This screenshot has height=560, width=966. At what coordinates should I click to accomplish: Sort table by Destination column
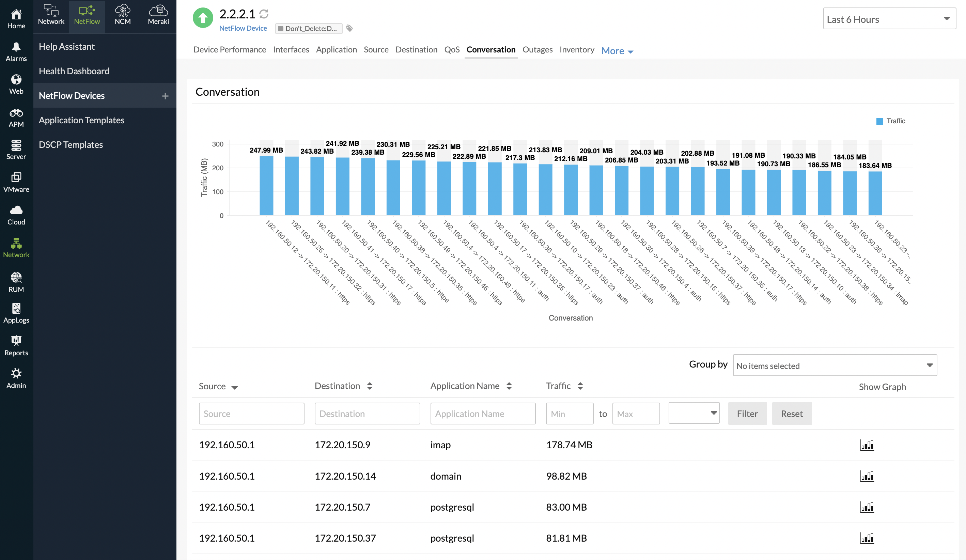click(x=370, y=386)
